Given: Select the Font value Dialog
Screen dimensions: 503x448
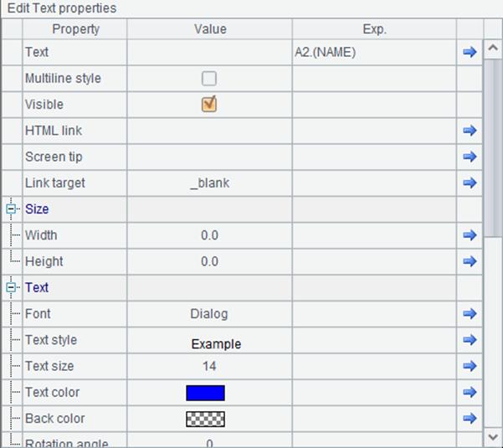Looking at the screenshot, I should point(209,314).
